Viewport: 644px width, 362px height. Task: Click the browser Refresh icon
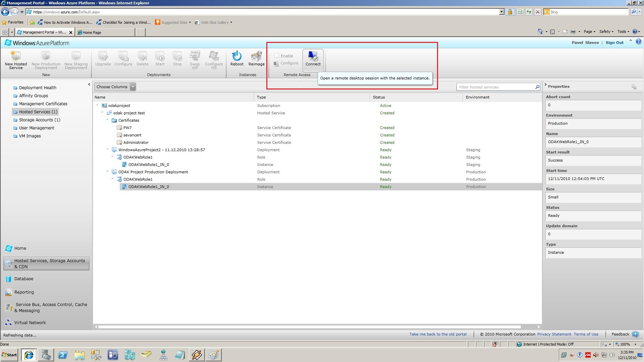tap(529, 12)
